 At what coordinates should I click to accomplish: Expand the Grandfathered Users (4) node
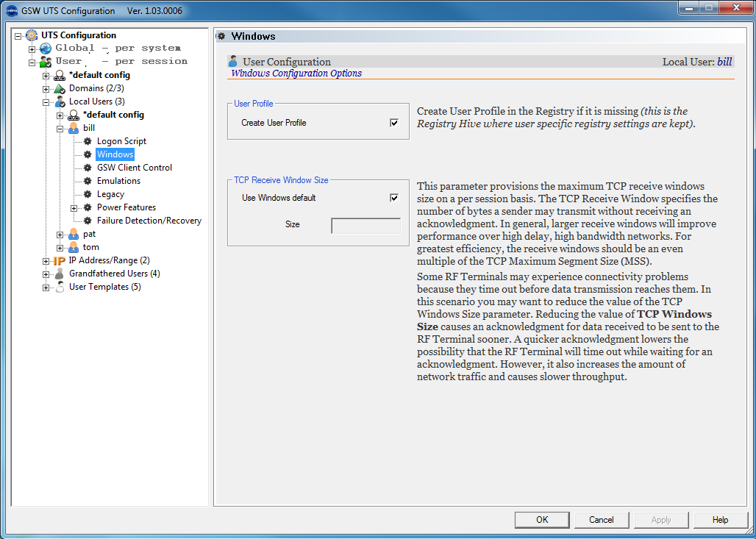[x=46, y=274]
